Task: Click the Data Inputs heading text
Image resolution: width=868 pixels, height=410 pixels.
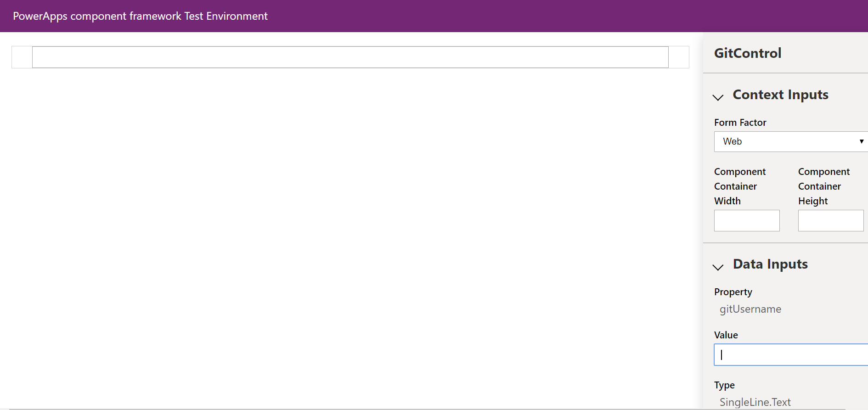Action: point(770,264)
